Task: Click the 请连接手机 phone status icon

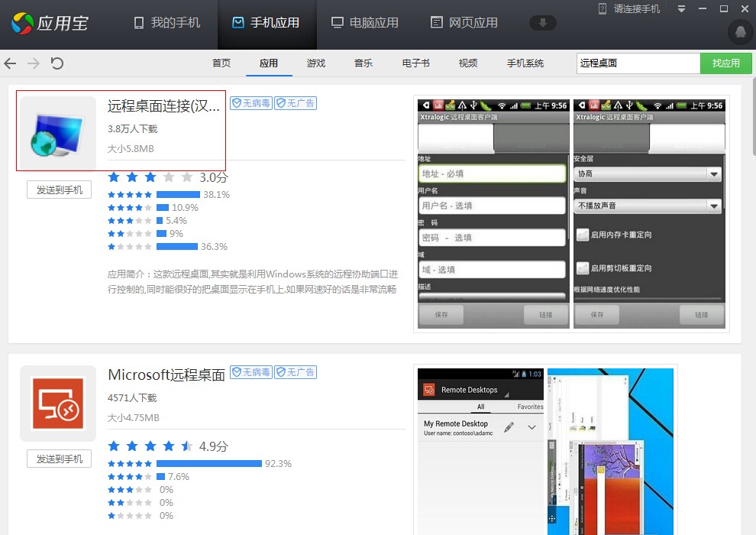Action: pos(603,8)
